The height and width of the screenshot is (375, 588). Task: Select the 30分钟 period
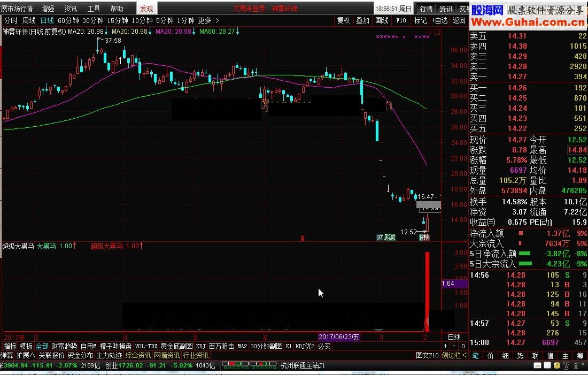click(x=93, y=21)
